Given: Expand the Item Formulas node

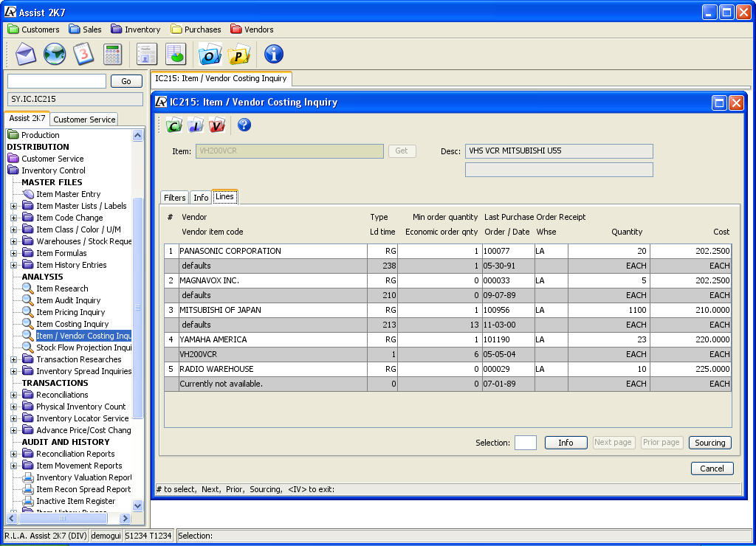Looking at the screenshot, I should (x=13, y=254).
